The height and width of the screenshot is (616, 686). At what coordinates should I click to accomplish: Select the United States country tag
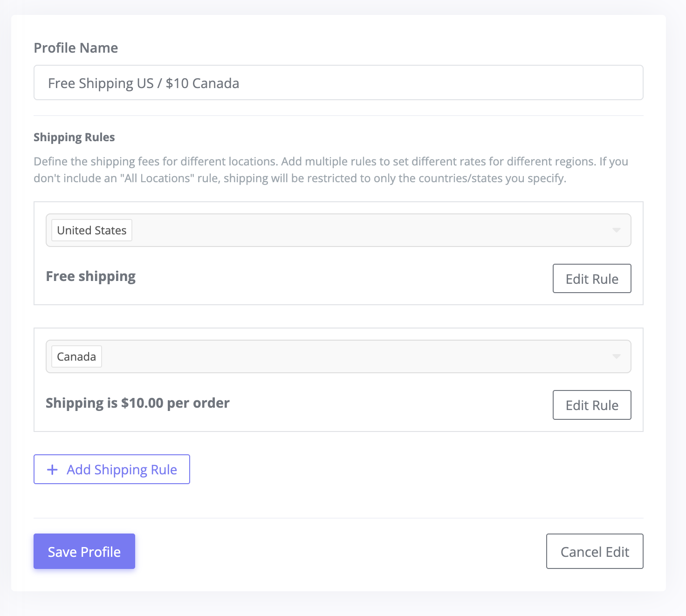(x=91, y=230)
